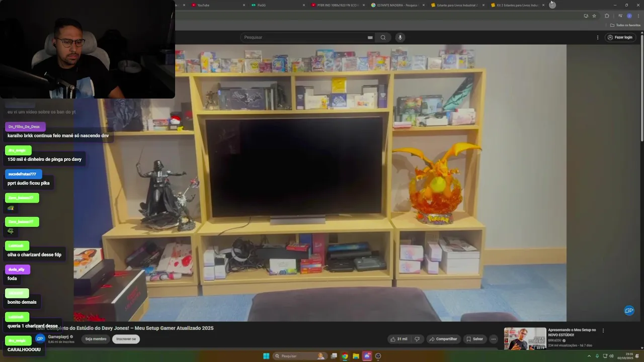Switch to Kit 2 Estantes para Livros tab
Viewport: 644px width, 362px height.
pyautogui.click(x=517, y=5)
